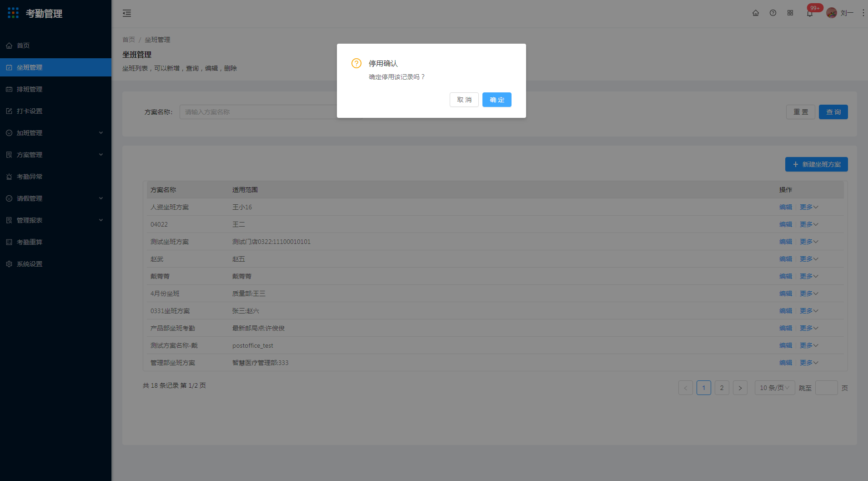The image size is (868, 481).
Task: Open 10 条/页 page size dropdown
Action: [x=775, y=388]
